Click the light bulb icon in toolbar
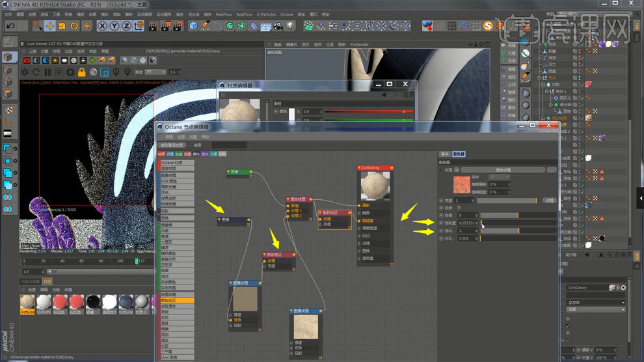This screenshot has width=644, height=362. coord(290,26)
